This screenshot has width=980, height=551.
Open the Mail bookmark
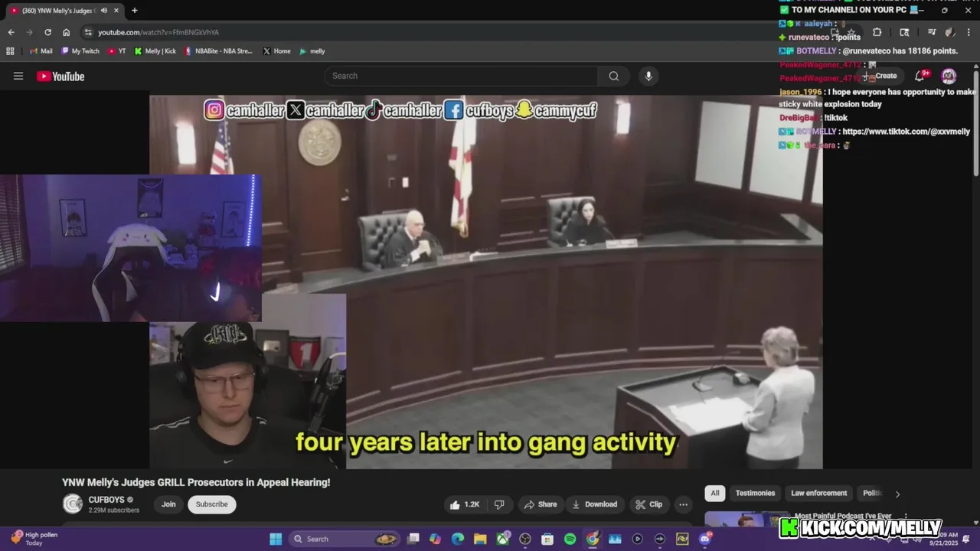click(x=41, y=51)
